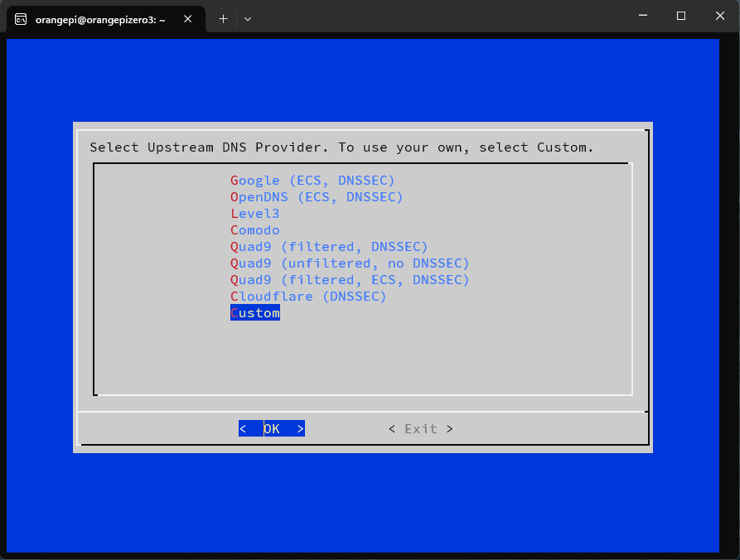This screenshot has height=560, width=740.
Task: Close the orangepi@orangepizero3 tab
Action: click(x=188, y=18)
